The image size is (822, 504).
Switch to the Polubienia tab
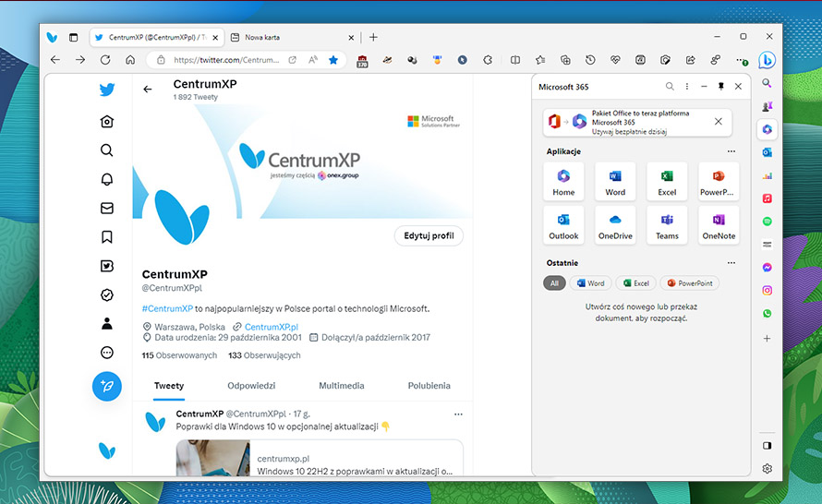[x=429, y=386]
